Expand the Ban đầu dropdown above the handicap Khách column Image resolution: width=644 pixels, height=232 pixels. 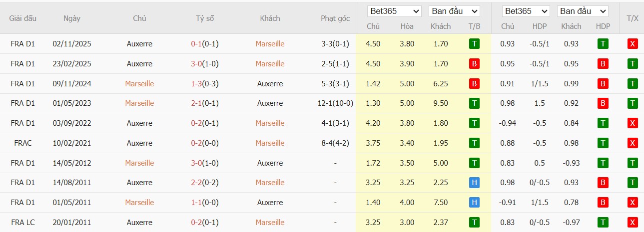(x=582, y=11)
